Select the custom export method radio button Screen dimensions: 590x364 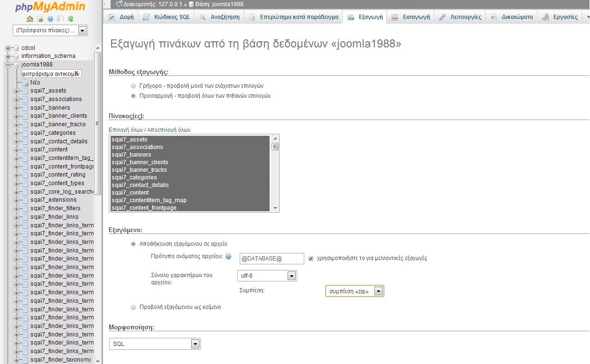click(133, 96)
